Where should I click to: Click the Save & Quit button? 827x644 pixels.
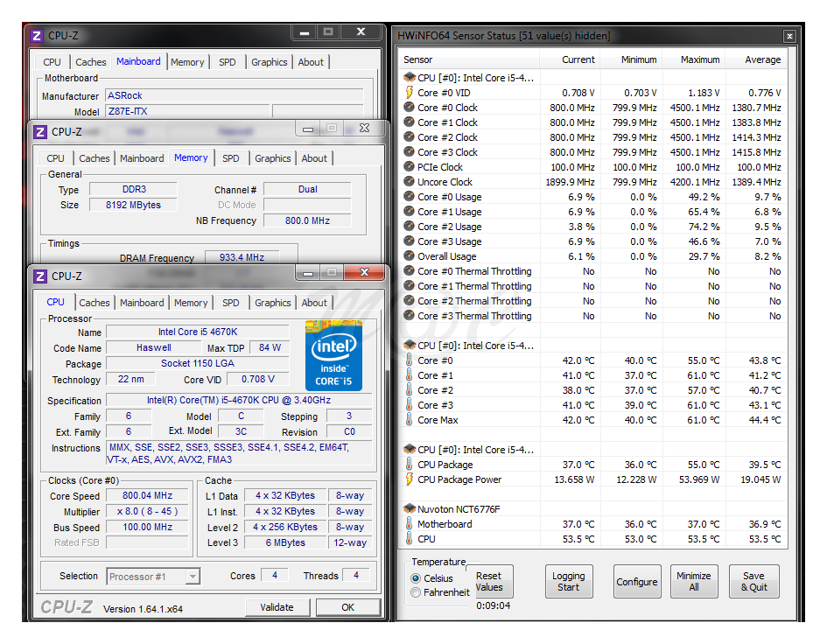point(753,582)
